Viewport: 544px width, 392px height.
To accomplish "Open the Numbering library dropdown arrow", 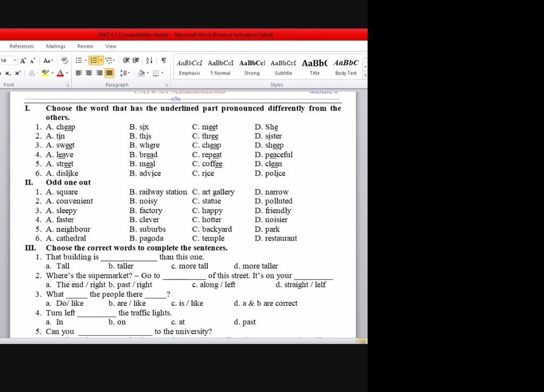I will (x=101, y=61).
